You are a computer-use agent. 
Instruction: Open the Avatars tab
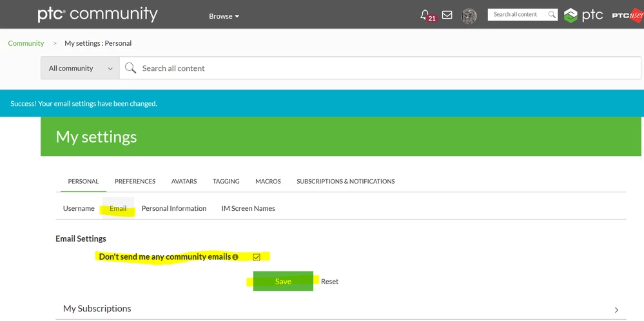[184, 181]
